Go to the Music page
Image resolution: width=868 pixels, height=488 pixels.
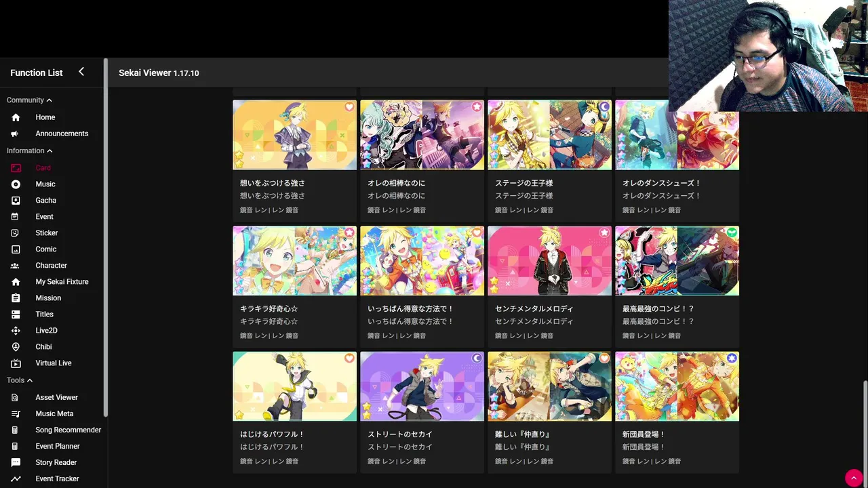(x=45, y=184)
